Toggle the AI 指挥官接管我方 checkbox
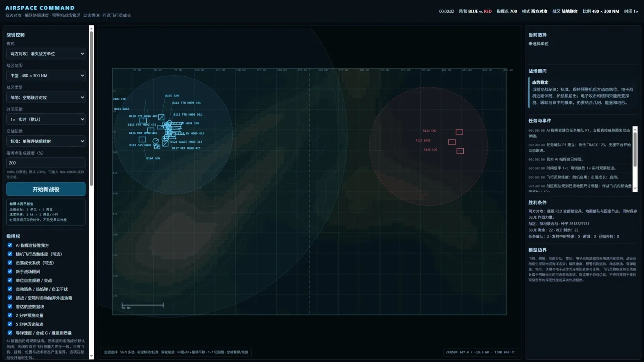The image size is (644, 362). pos(10,245)
